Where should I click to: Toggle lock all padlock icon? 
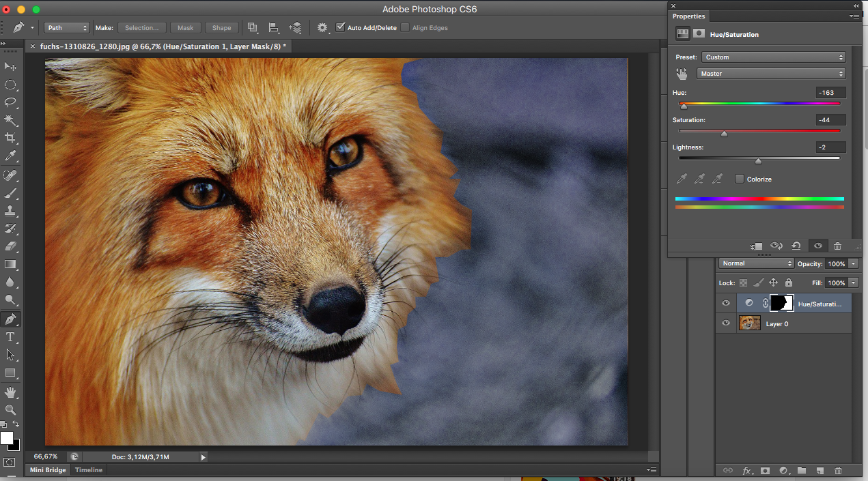pyautogui.click(x=789, y=282)
